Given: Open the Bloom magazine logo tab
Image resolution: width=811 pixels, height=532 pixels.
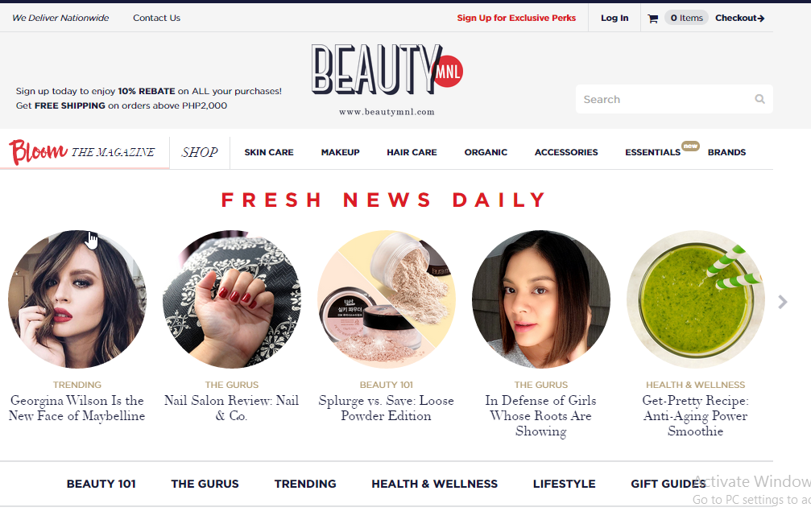Looking at the screenshot, I should [x=82, y=152].
